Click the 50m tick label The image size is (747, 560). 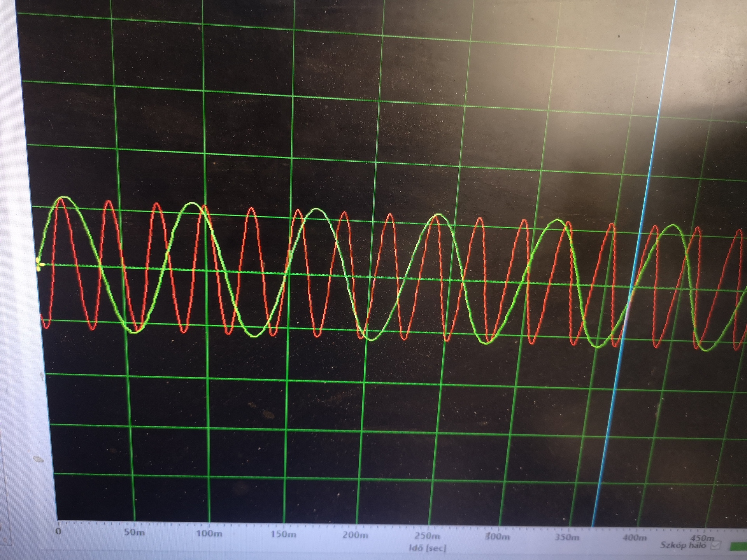pyautogui.click(x=134, y=532)
